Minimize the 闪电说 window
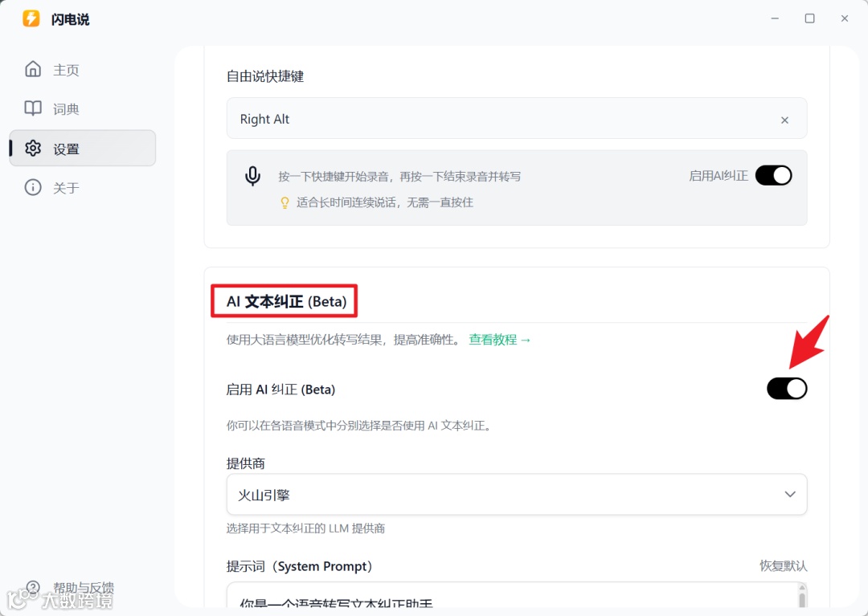 775,18
